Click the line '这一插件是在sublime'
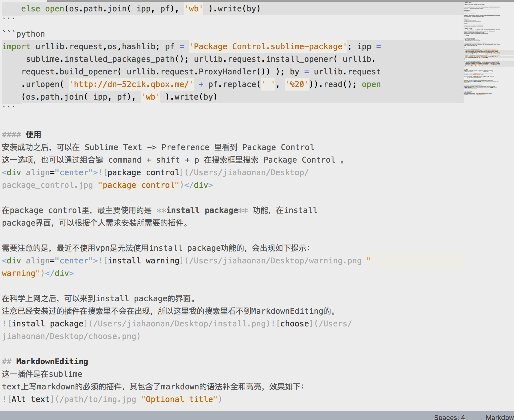 42,374
